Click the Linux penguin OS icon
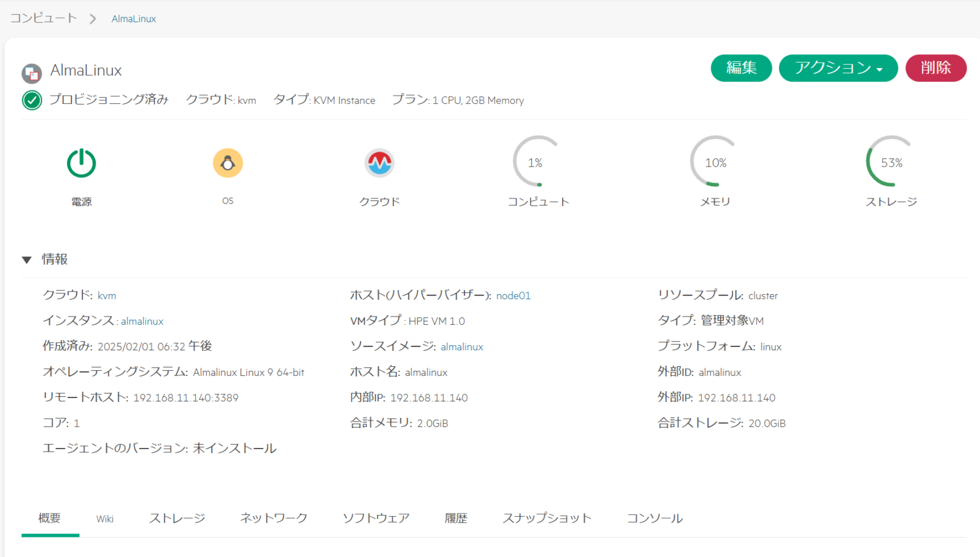 coord(228,163)
